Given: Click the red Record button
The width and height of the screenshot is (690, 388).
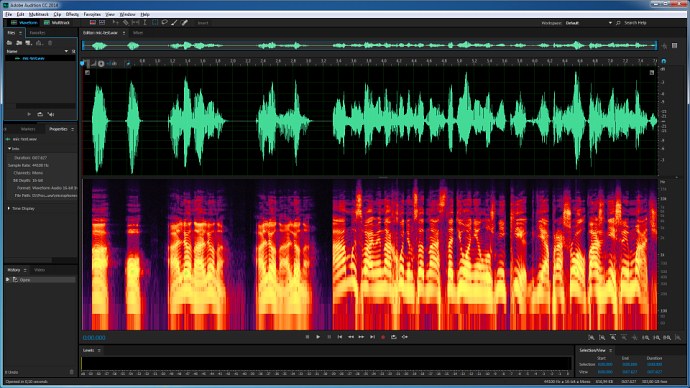Looking at the screenshot, I should pyautogui.click(x=383, y=337).
